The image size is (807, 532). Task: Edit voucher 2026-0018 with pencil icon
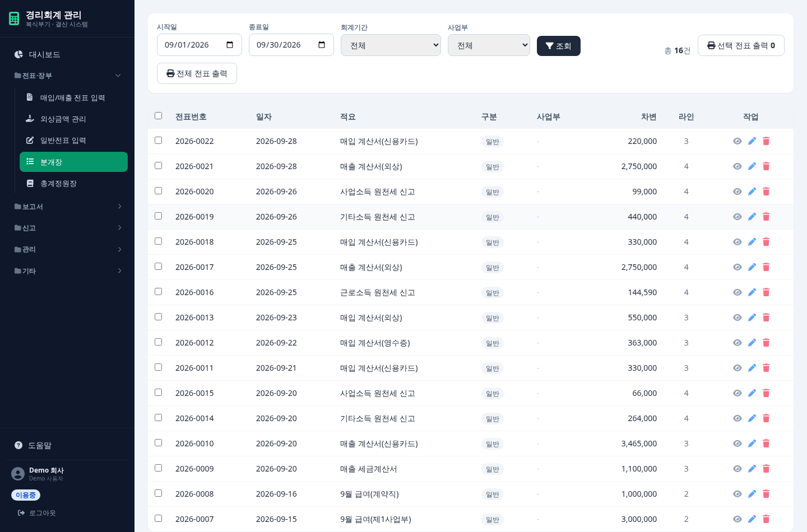(752, 242)
